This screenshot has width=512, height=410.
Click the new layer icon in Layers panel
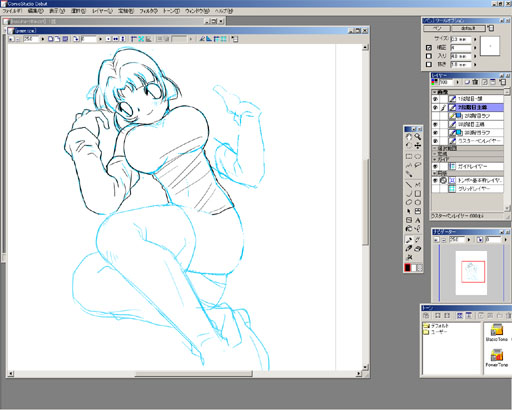(467, 82)
